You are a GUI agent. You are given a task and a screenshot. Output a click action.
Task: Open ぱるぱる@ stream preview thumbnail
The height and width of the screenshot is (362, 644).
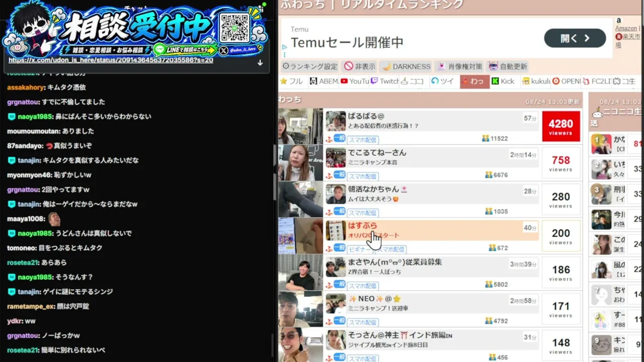300,126
